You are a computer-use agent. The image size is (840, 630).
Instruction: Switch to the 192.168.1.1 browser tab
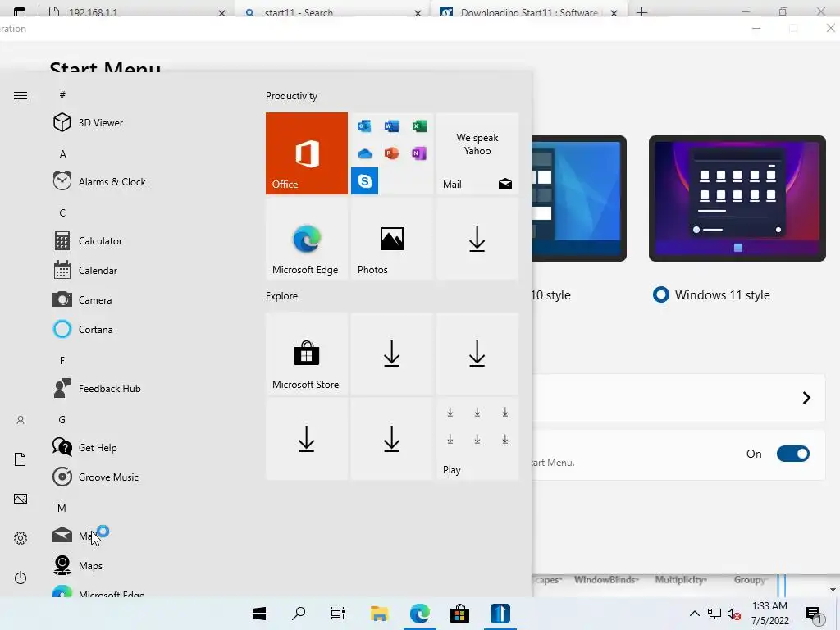click(x=137, y=11)
